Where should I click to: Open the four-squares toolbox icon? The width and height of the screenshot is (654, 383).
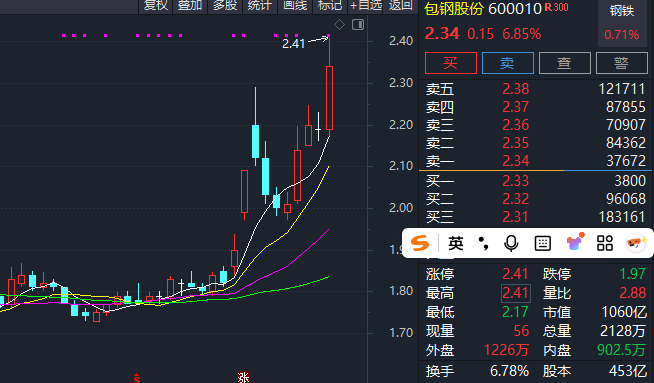pyautogui.click(x=605, y=243)
